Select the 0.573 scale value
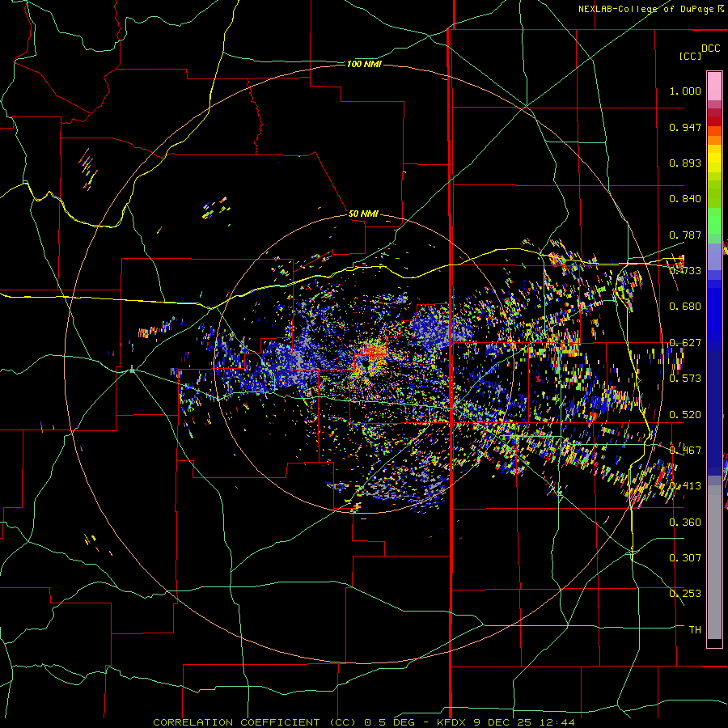 [685, 379]
